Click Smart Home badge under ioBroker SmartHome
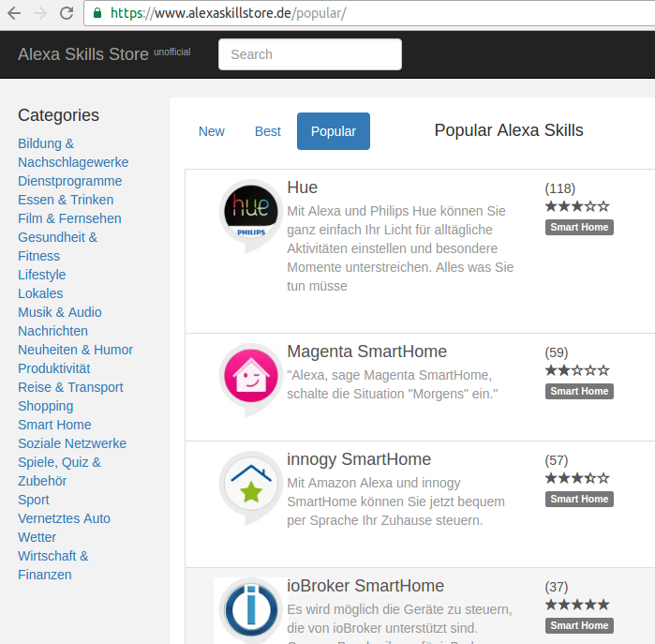The image size is (655, 644). pos(579,626)
